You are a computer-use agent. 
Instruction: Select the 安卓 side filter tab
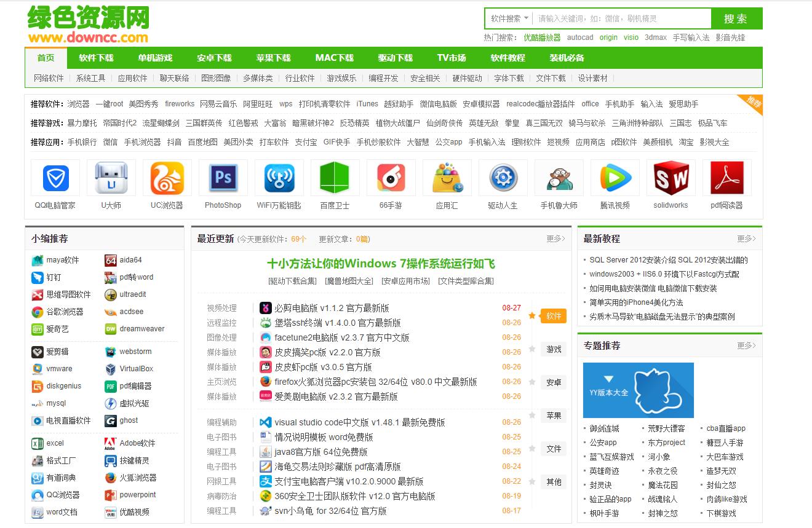coord(554,382)
